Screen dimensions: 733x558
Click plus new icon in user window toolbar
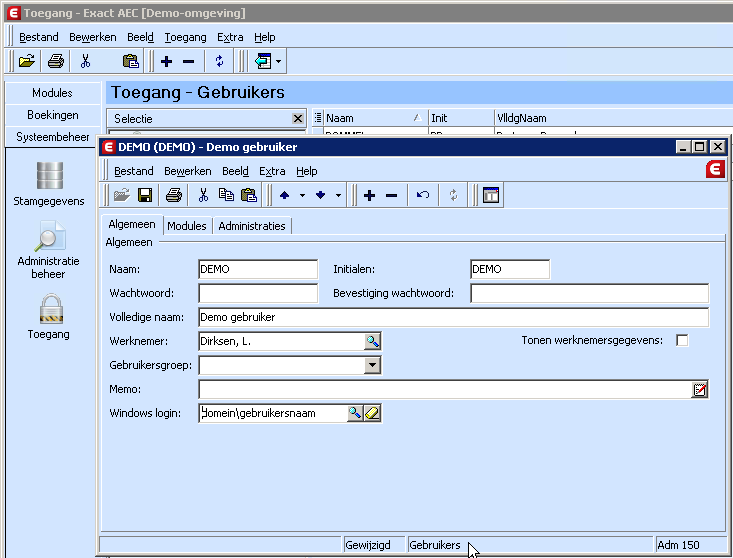coord(369,195)
